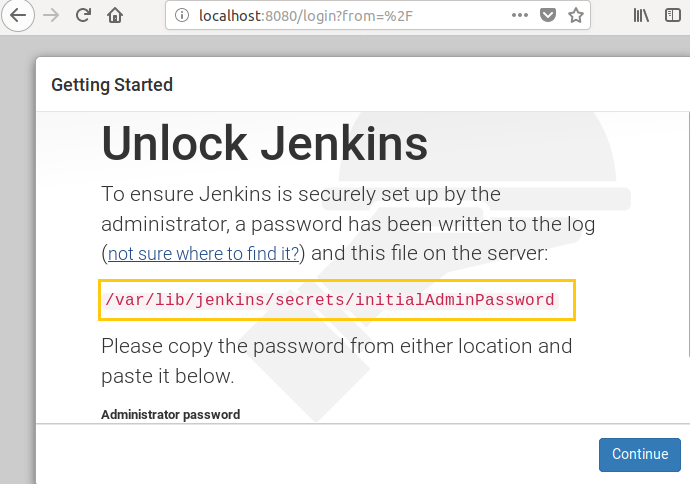Click the Administrator password label
This screenshot has width=690, height=484.
point(170,414)
